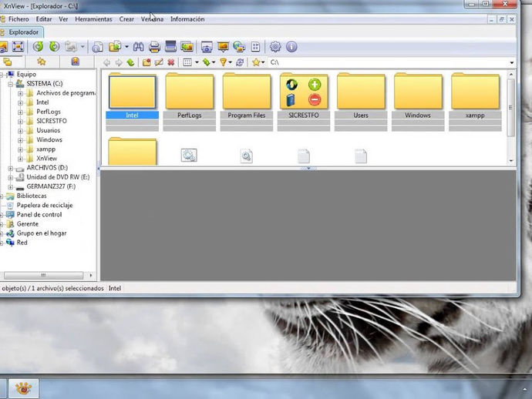Open the Información menu
The image size is (532, 399).
point(187,19)
